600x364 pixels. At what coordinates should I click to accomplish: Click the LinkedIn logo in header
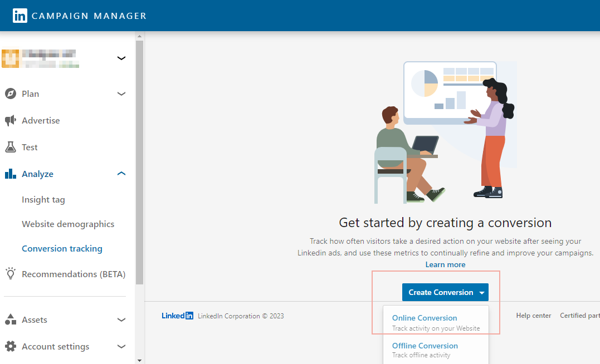pyautogui.click(x=20, y=16)
